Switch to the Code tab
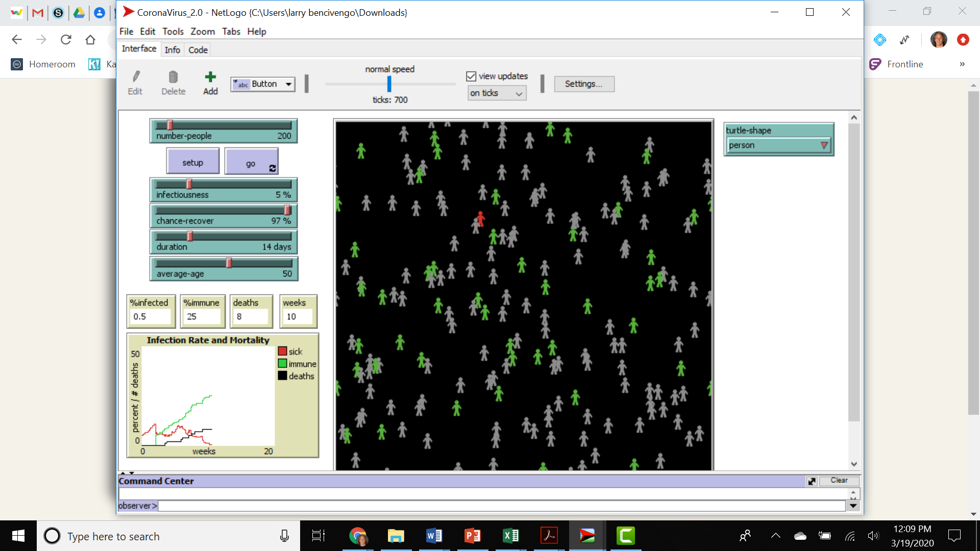This screenshot has height=551, width=980. pyautogui.click(x=198, y=49)
